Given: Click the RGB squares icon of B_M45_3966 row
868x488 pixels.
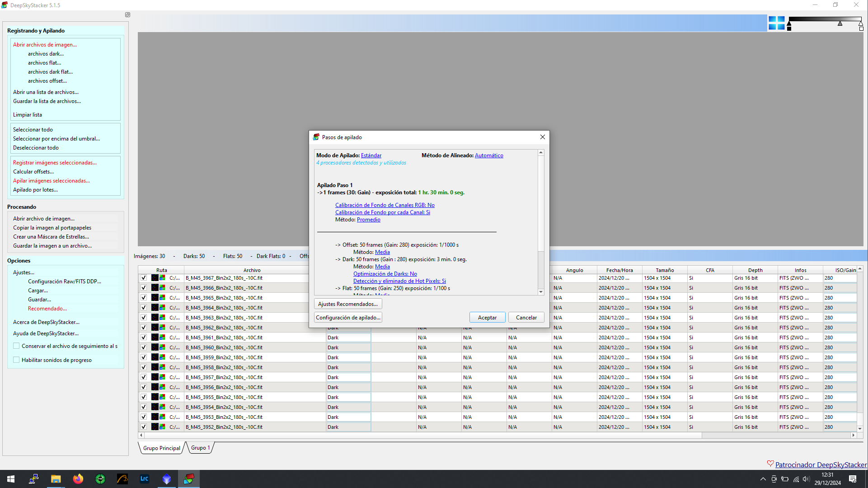Looking at the screenshot, I should click(162, 288).
